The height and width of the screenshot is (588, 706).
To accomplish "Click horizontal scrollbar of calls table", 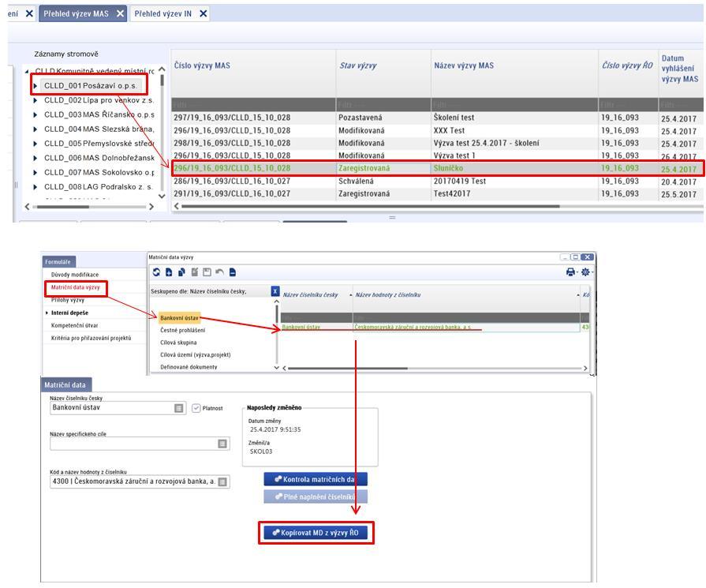I will pyautogui.click(x=371, y=206).
